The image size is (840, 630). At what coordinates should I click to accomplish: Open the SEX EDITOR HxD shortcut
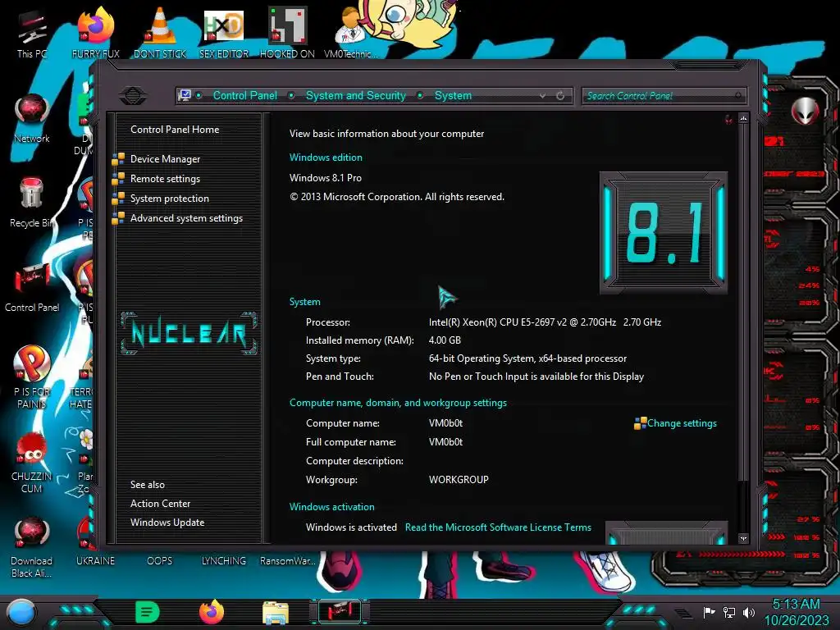(223, 33)
